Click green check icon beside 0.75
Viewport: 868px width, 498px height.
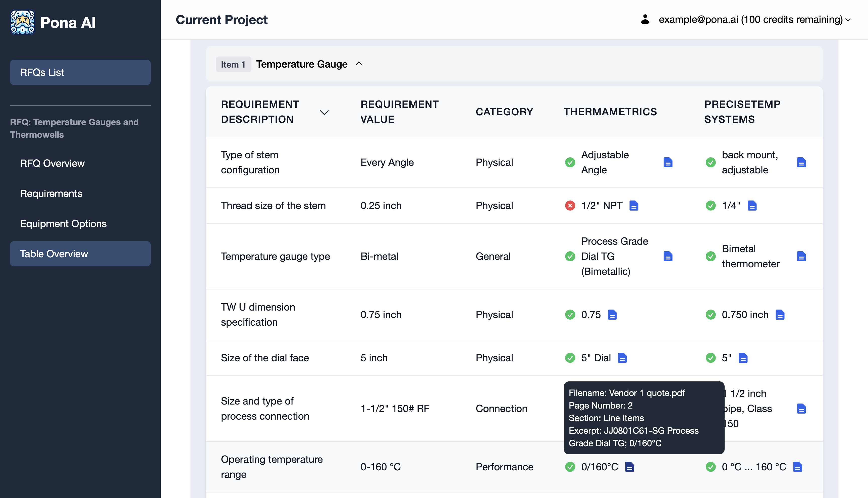tap(570, 315)
